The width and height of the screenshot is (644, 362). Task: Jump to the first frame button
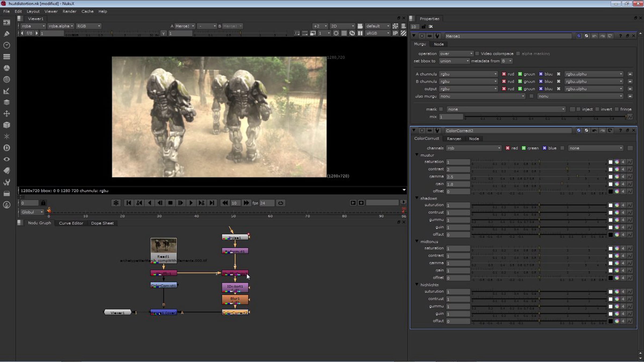[x=129, y=203]
